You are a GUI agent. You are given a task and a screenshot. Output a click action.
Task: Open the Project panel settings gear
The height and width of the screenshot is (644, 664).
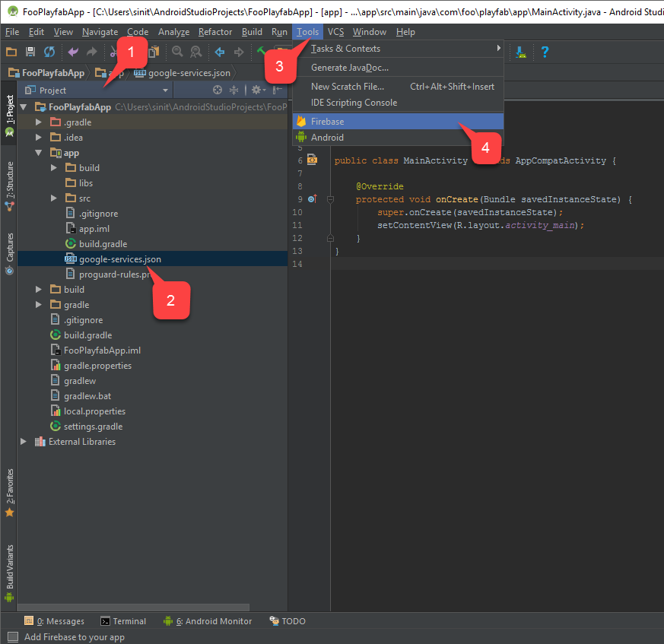(x=258, y=90)
